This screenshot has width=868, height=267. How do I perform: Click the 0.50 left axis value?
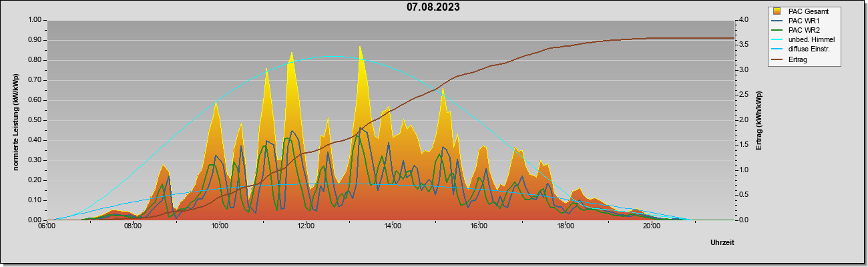pyautogui.click(x=34, y=120)
